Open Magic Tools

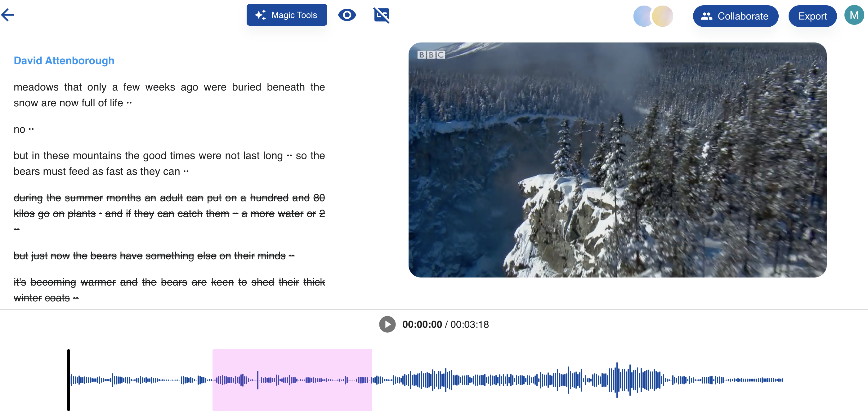(x=287, y=15)
